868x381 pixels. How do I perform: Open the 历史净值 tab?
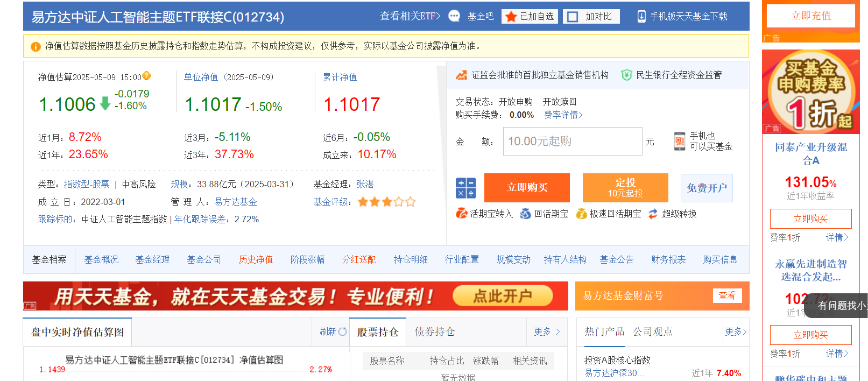point(256,259)
